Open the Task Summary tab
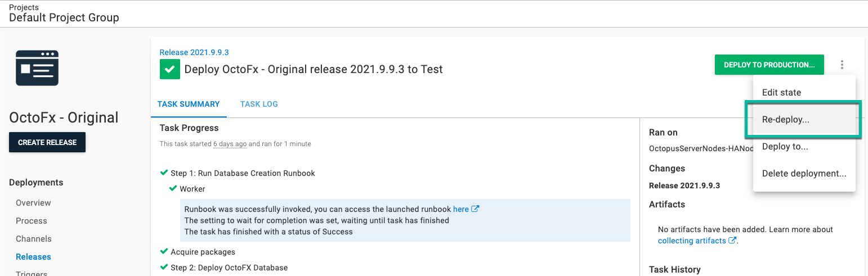 pyautogui.click(x=189, y=104)
